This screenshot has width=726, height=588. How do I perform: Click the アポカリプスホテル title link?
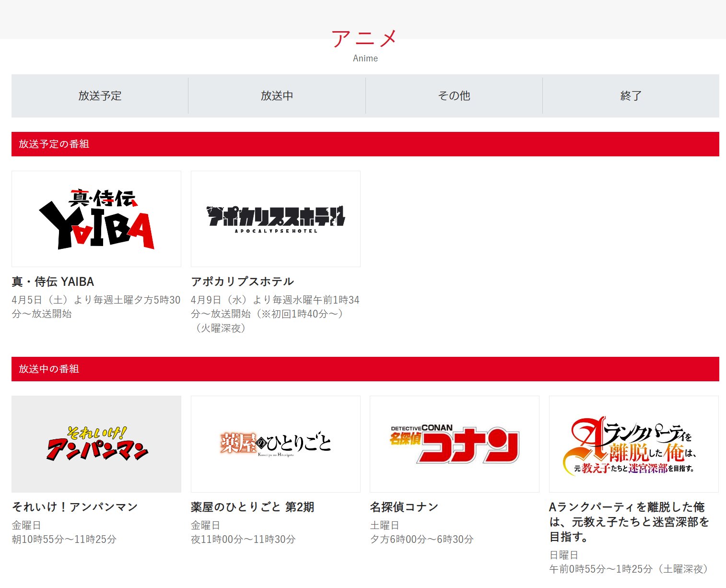(x=242, y=282)
